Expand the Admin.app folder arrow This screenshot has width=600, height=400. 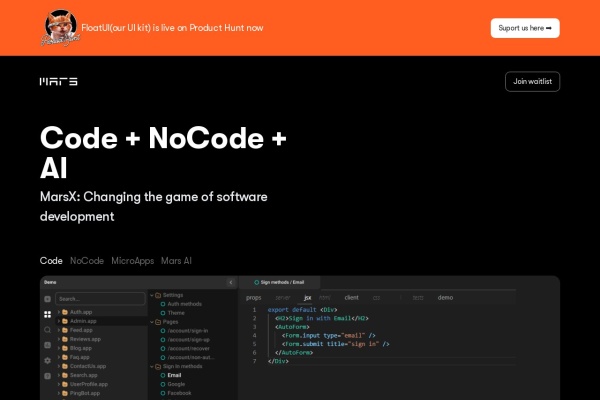(59, 321)
